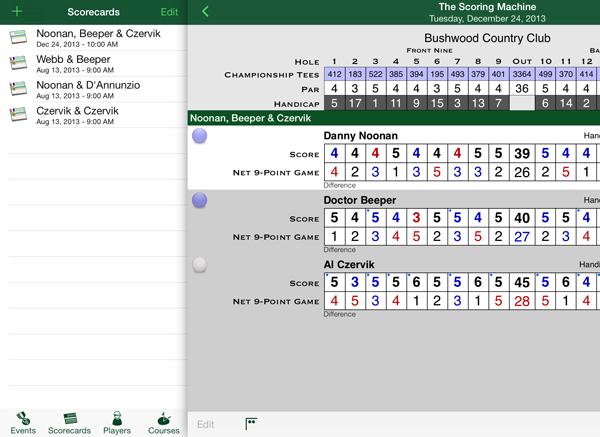
Task: Tap Championship Tees hole 3 yardage 522
Action: tap(375, 74)
